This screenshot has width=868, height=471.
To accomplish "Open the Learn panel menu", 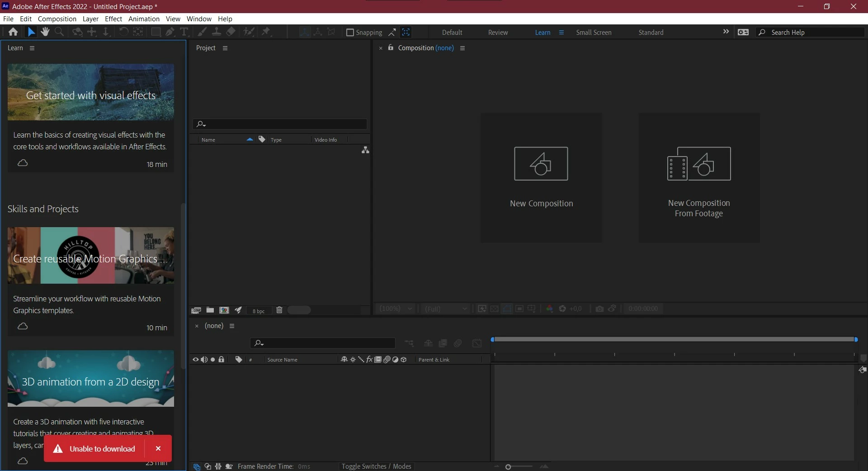I will click(32, 48).
